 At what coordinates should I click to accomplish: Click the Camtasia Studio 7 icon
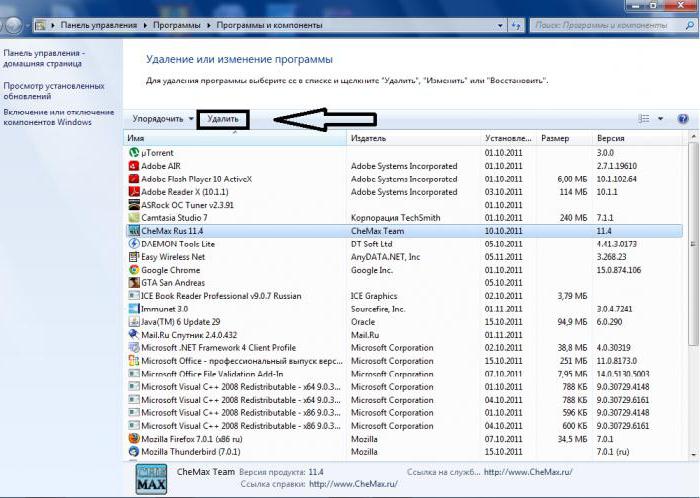[x=133, y=218]
